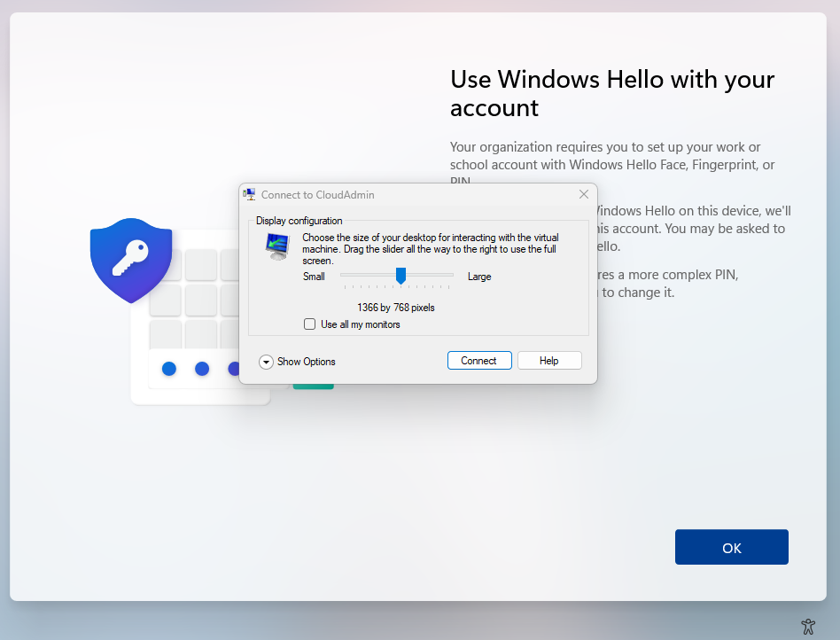Viewport: 840px width, 640px height.
Task: Close the Connect to CloudAdmin dialog
Action: coord(583,194)
